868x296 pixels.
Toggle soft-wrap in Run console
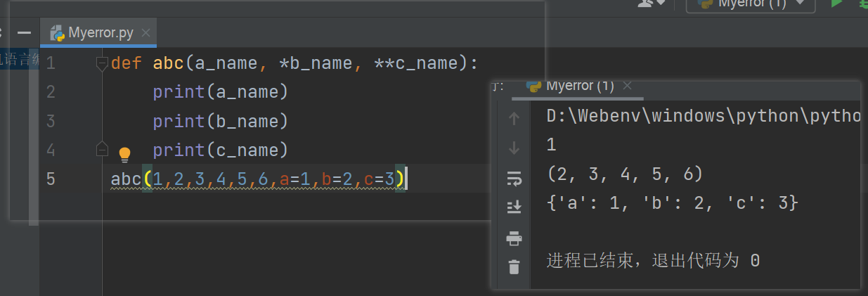tap(514, 179)
